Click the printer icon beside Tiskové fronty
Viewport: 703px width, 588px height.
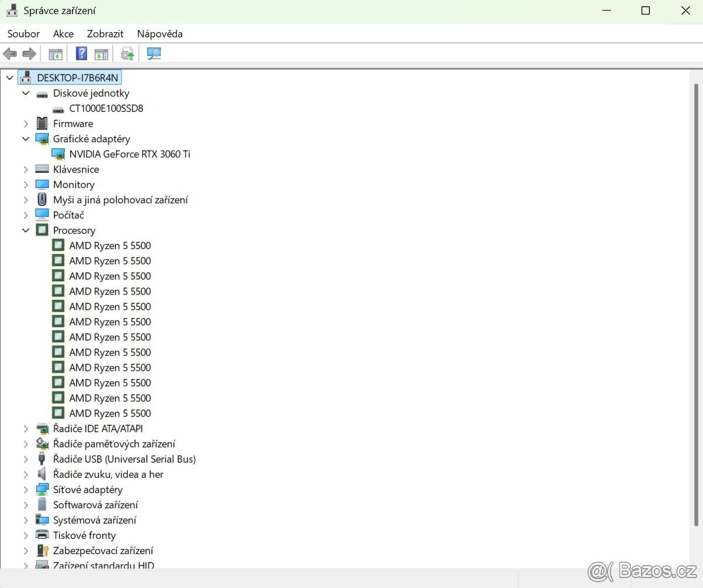tap(42, 535)
